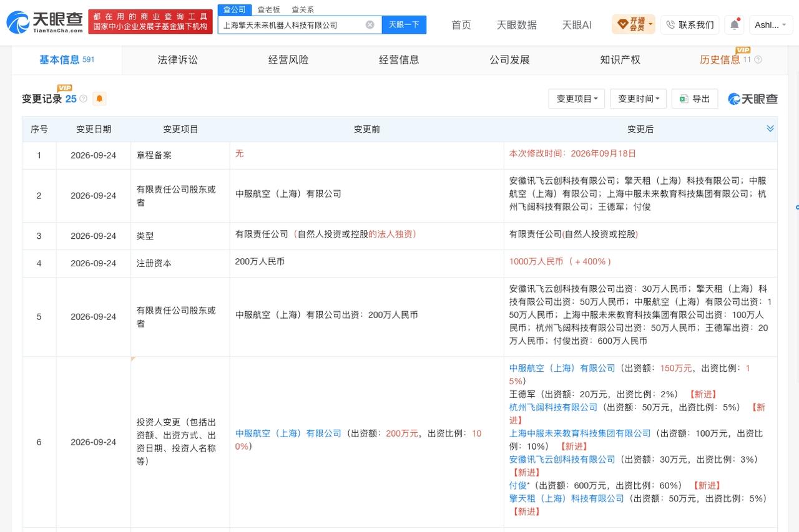
Task: Select the 历史信息 tab
Action: click(720, 60)
